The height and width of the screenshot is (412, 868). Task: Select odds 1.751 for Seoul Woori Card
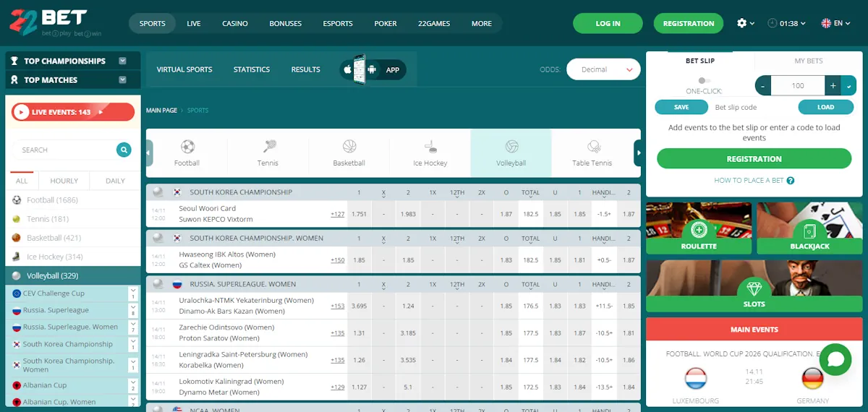(359, 215)
